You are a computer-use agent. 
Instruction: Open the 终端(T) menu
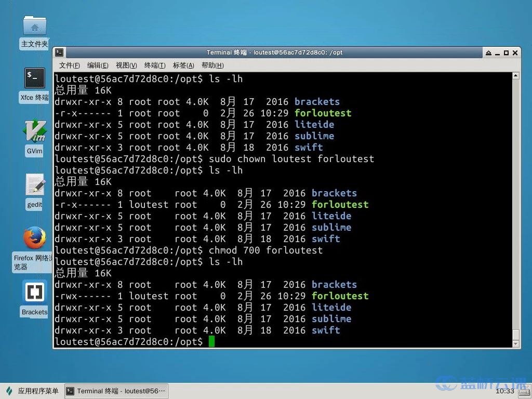click(x=155, y=65)
